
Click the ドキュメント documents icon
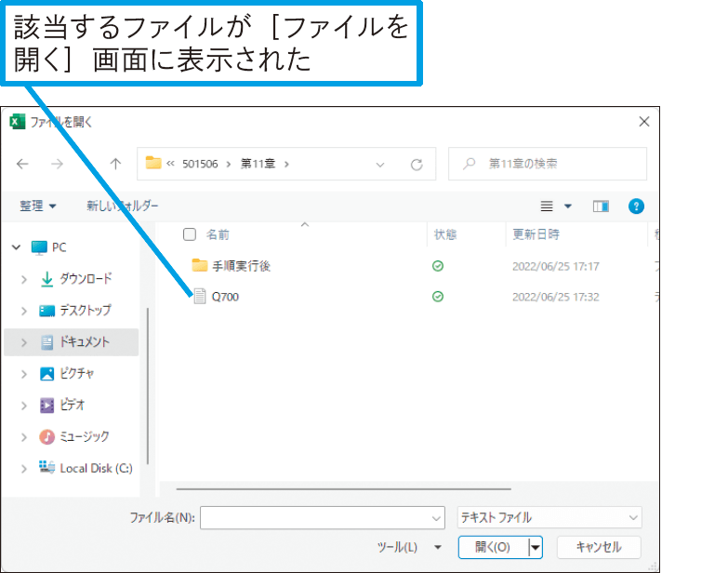pos(46,342)
